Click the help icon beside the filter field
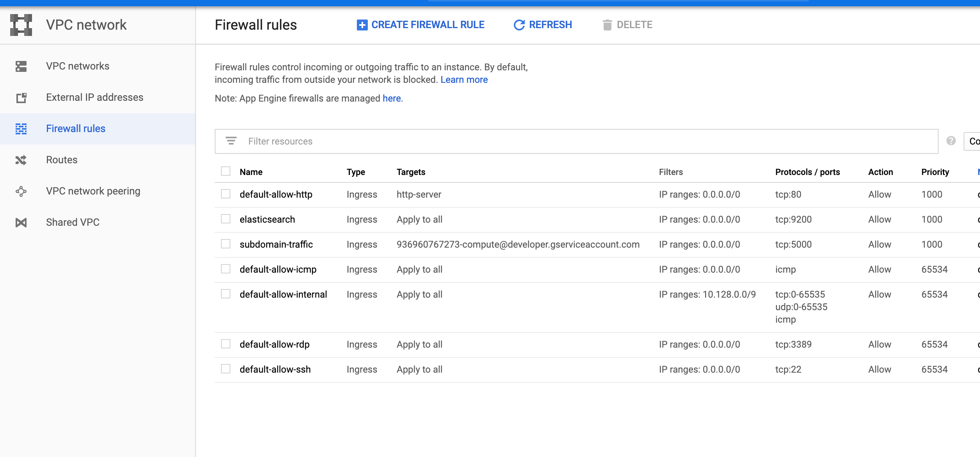 tap(950, 141)
